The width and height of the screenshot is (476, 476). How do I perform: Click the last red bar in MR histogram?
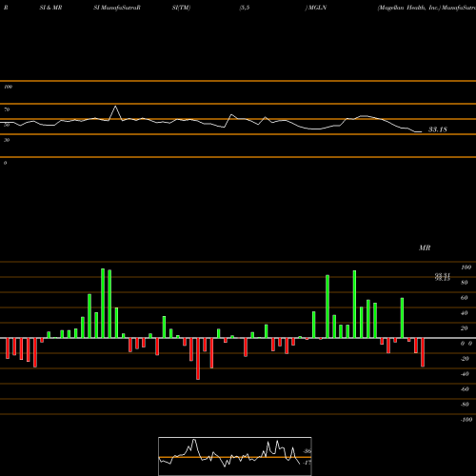[423, 352]
